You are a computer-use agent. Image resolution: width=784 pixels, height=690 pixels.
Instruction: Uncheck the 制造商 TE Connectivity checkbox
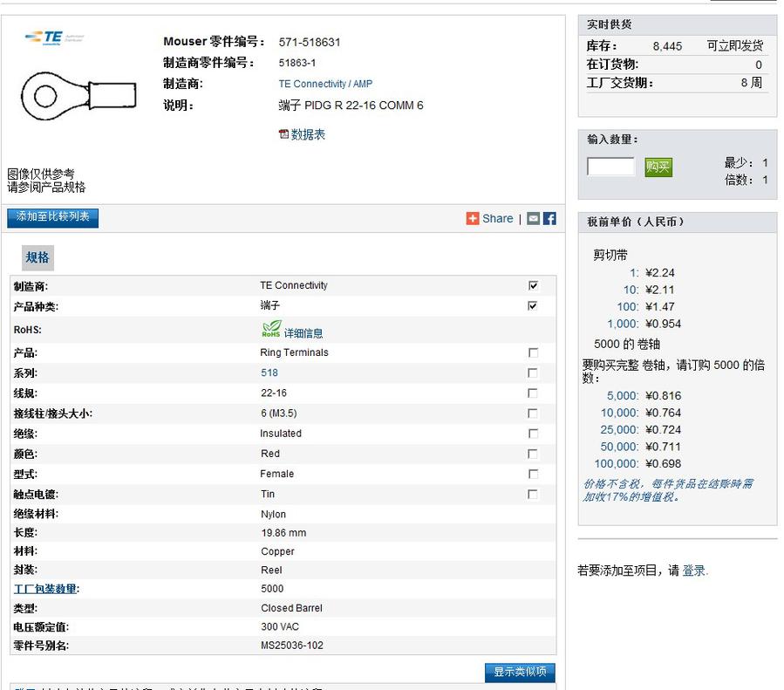point(533,286)
